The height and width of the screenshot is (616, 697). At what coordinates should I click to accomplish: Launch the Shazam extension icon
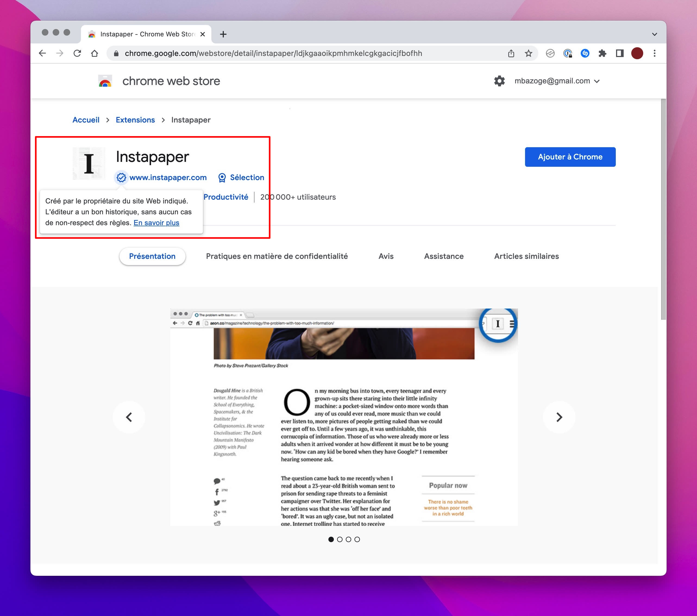(585, 53)
